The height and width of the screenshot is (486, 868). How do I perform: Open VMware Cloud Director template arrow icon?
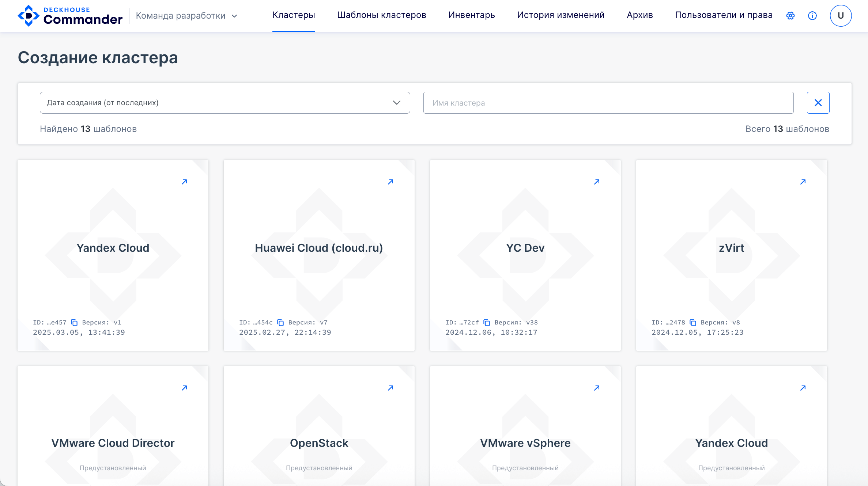[x=184, y=388]
